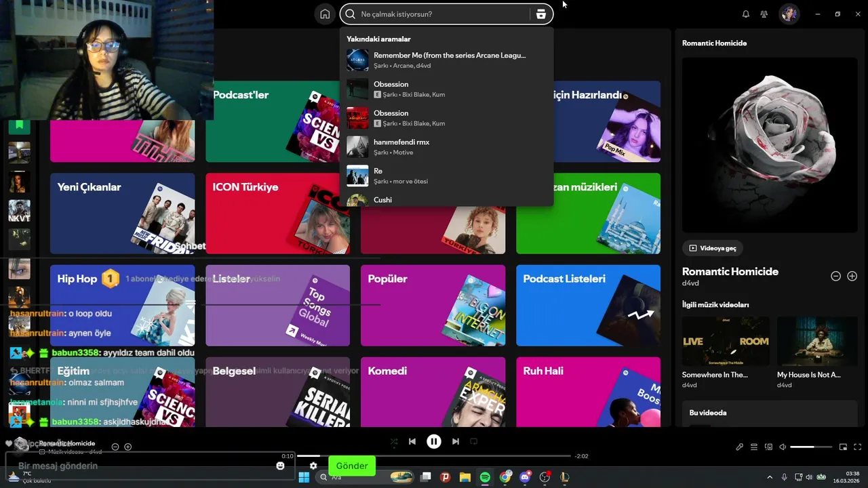Pause the current song
The width and height of the screenshot is (868, 488).
coord(434,441)
